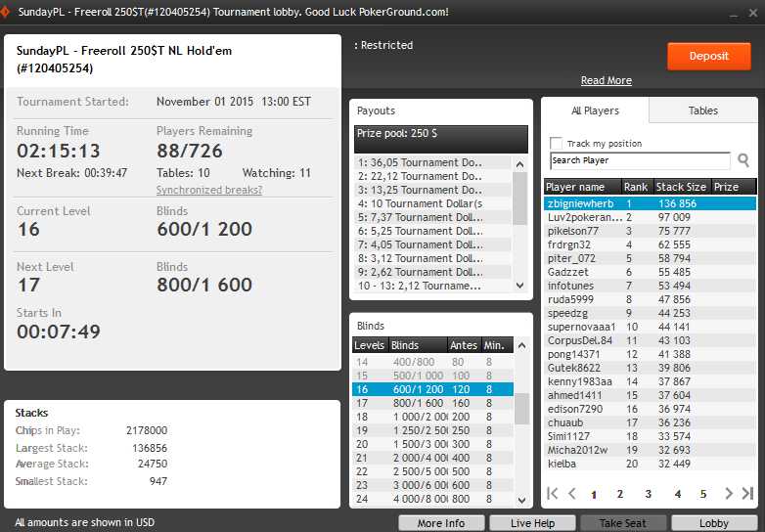Click the partypoker logo in title bar
Viewport: 765px width, 532px height.
coord(9,12)
